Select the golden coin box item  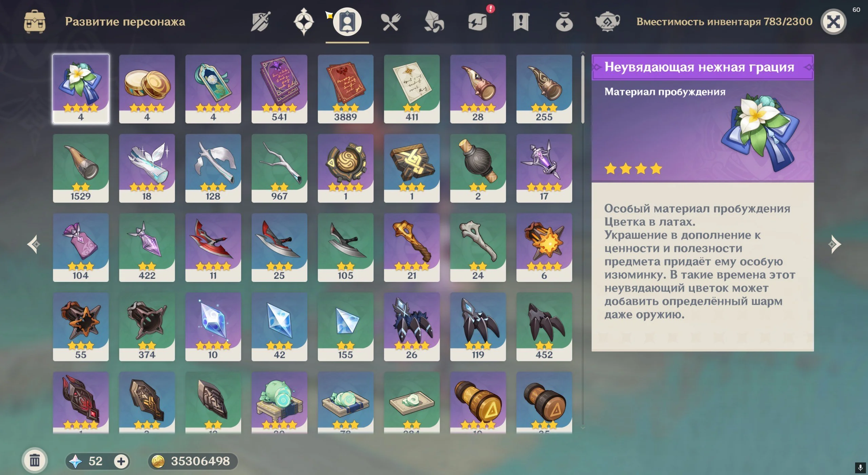tap(147, 89)
